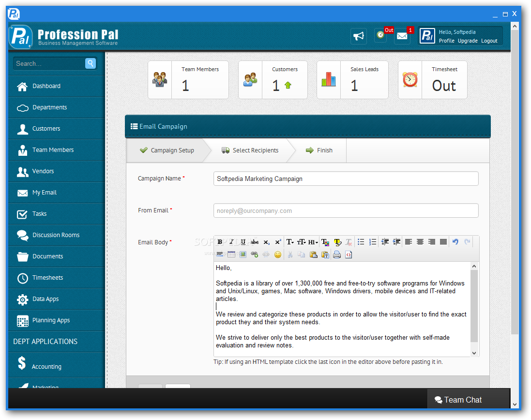Open Planning Apps in sidebar

coord(56,321)
